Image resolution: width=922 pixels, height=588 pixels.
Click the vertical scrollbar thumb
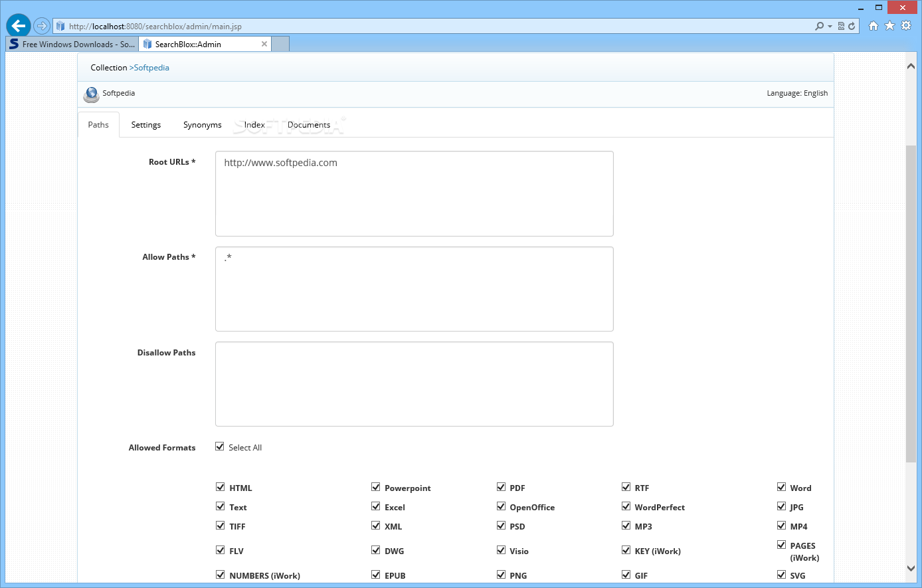(911, 302)
